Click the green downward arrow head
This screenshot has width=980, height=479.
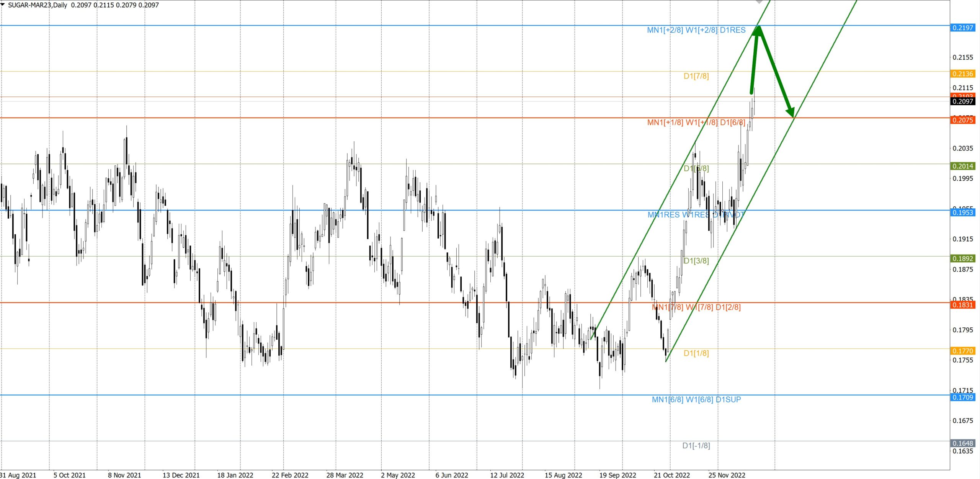tap(791, 111)
